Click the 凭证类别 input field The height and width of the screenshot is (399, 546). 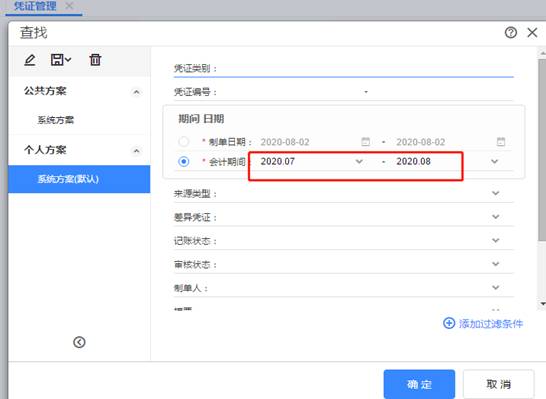point(366,68)
